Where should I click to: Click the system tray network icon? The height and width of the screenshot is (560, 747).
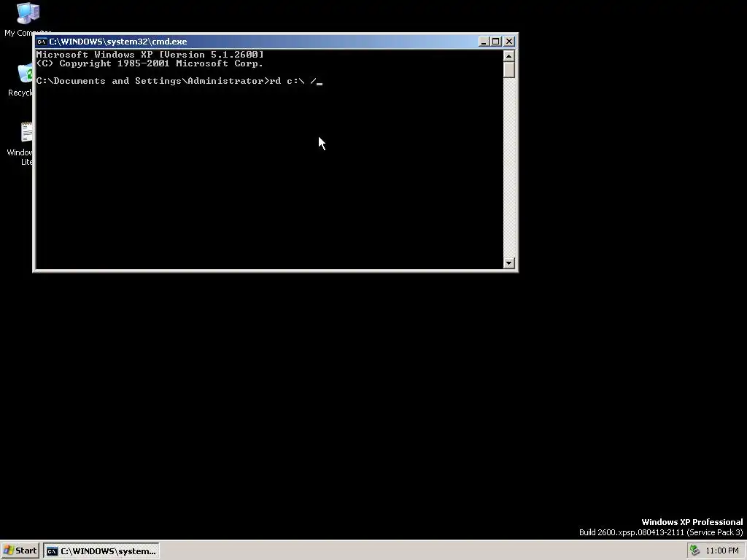click(694, 551)
